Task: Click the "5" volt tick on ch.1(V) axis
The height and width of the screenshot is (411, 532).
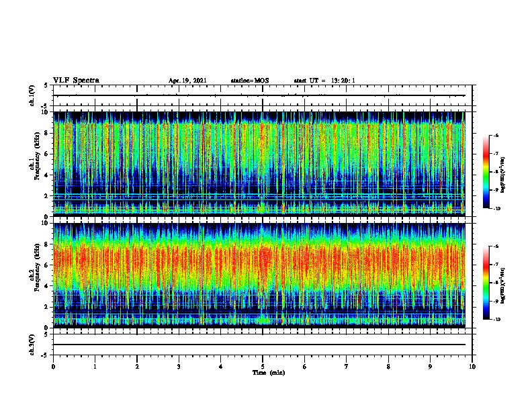Action: [46, 85]
